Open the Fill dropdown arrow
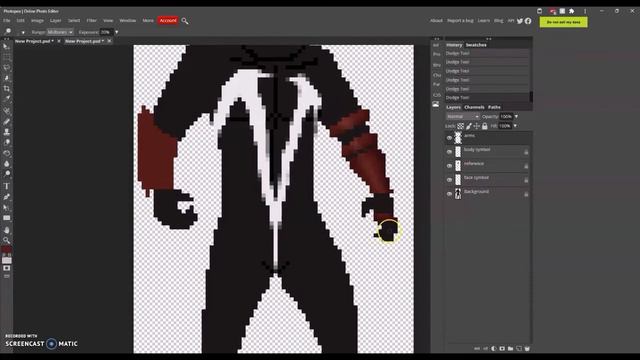The image size is (640, 360). click(515, 126)
